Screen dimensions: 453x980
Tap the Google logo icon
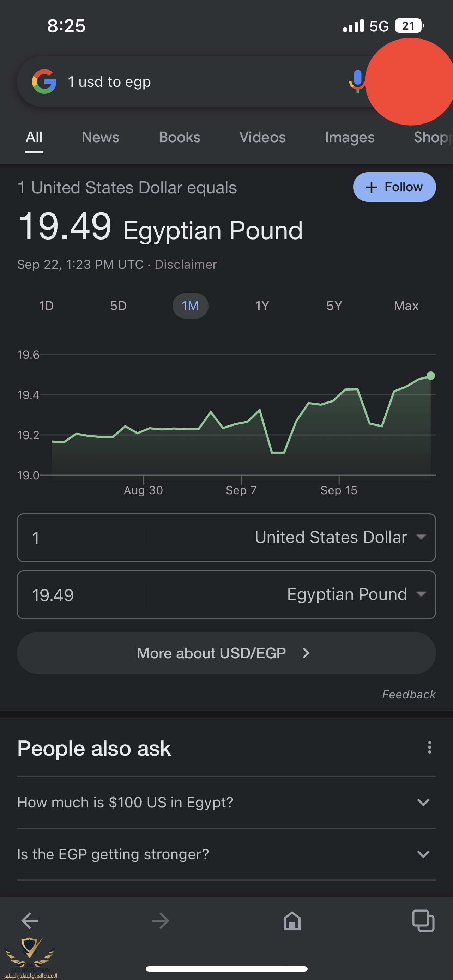click(44, 82)
